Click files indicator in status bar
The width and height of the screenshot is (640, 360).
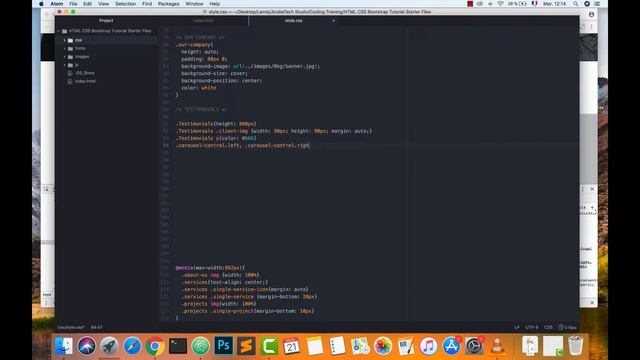coord(567,327)
